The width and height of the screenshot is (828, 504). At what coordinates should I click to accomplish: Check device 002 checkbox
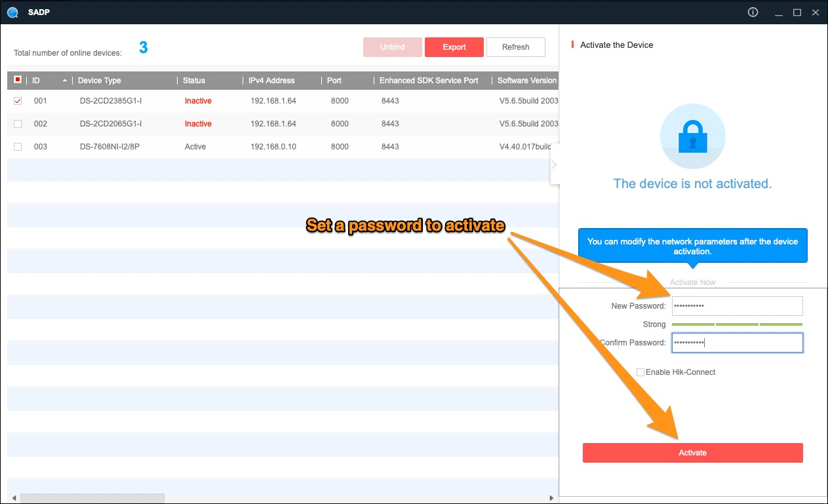click(18, 124)
